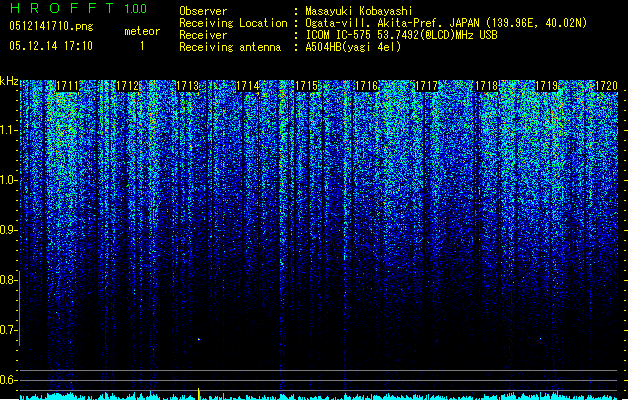Click the Ogata-vill. Akita-Pref. JAPAN text

[x=446, y=23]
